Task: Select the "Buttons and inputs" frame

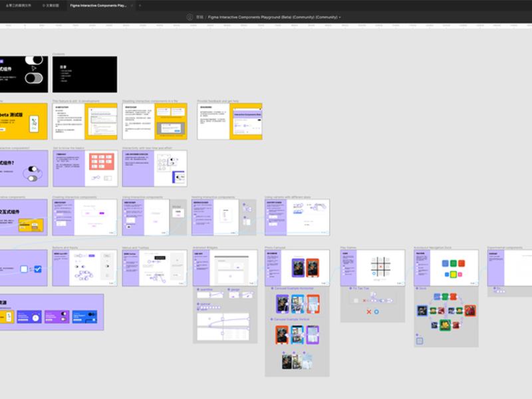Action: pyautogui.click(x=85, y=268)
